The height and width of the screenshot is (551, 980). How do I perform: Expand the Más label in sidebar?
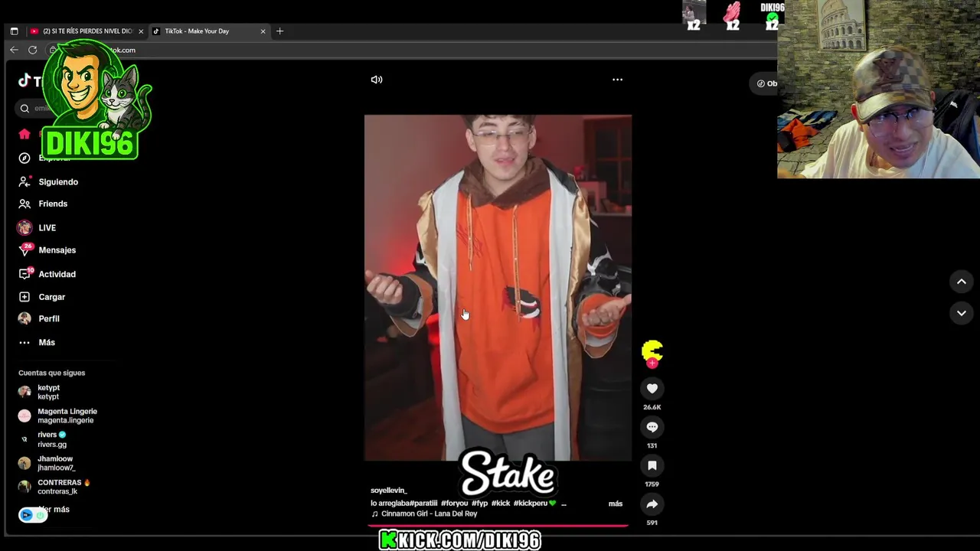pos(47,343)
